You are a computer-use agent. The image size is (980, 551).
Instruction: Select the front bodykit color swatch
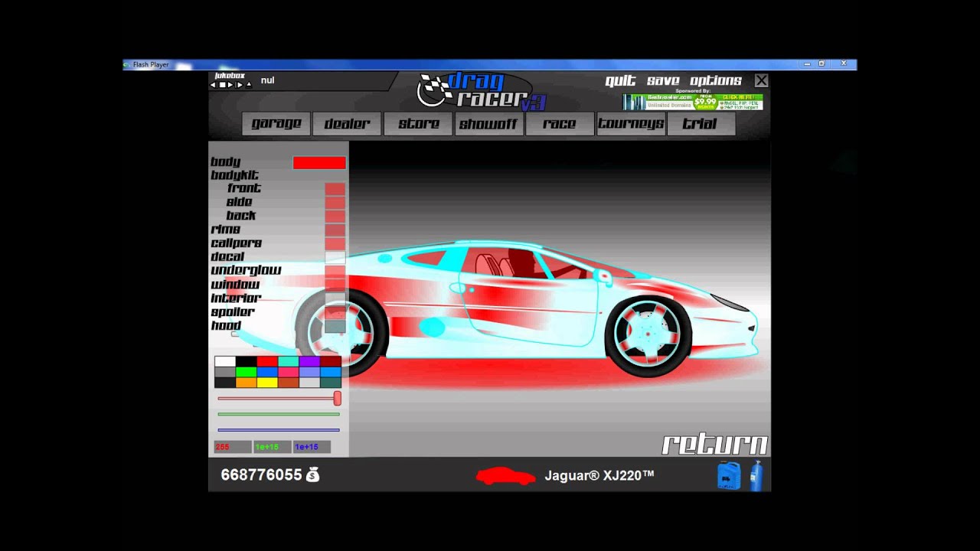pos(335,189)
